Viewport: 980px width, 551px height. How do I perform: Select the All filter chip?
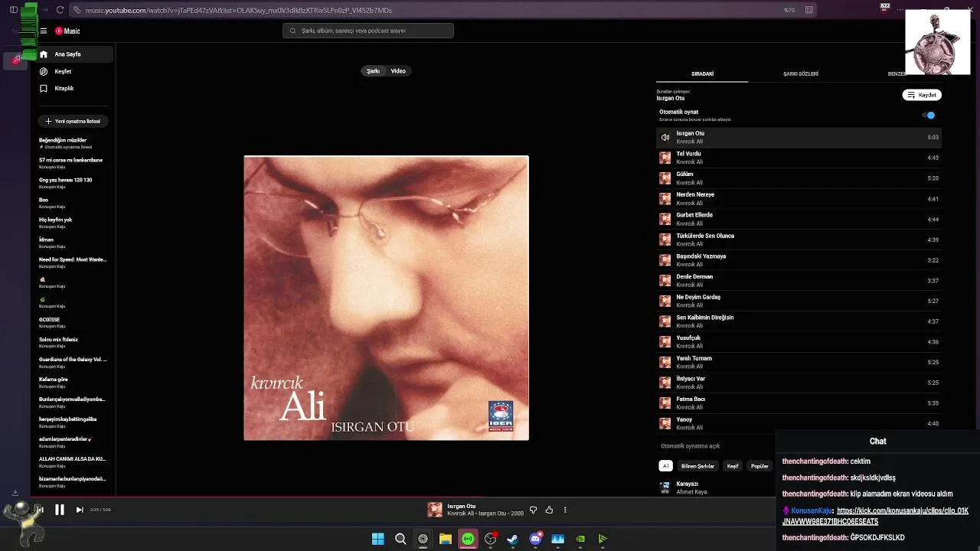(665, 466)
